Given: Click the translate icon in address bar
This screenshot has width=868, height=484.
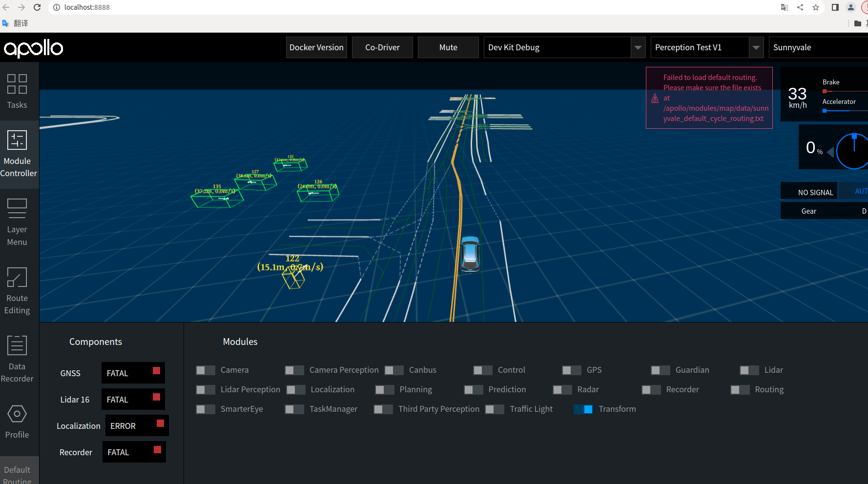Looking at the screenshot, I should pos(785,7).
